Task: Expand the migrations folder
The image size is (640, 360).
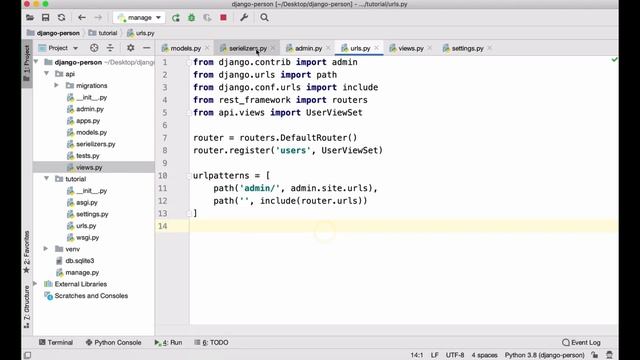Action: coord(56,86)
